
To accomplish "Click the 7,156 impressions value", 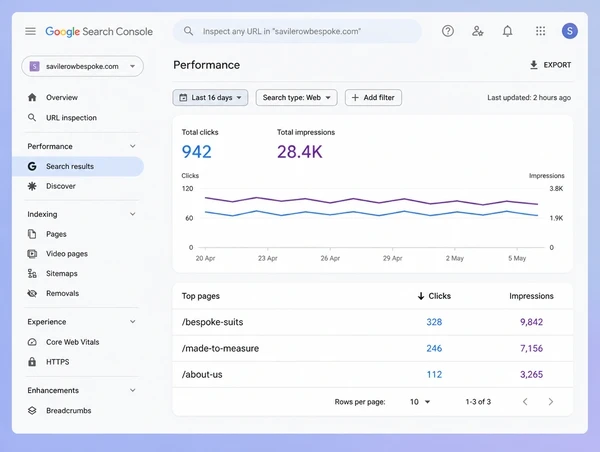I will click(x=531, y=348).
